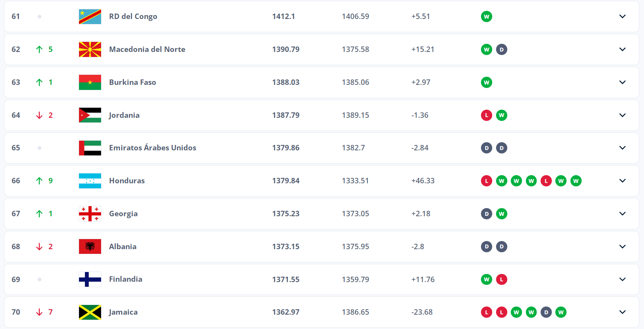Click the Finlandia flag icon

click(90, 279)
